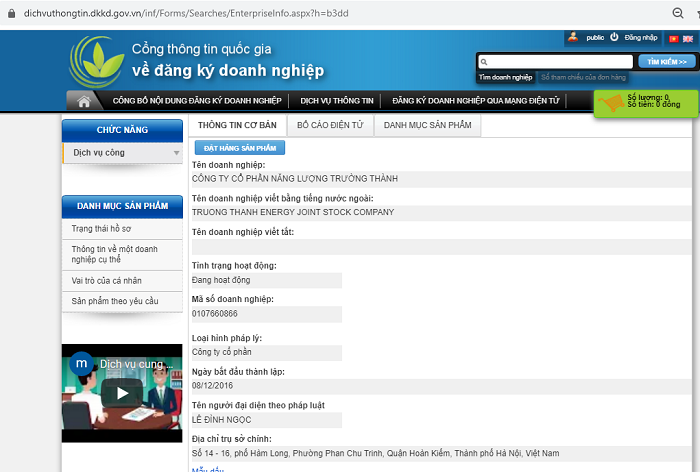700x472 pixels.
Task: Click the enterprise search input field
Action: click(554, 62)
